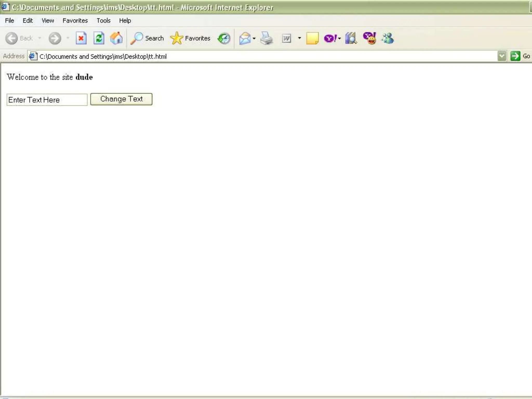Click the Yahoo toolbar icon

click(330, 38)
